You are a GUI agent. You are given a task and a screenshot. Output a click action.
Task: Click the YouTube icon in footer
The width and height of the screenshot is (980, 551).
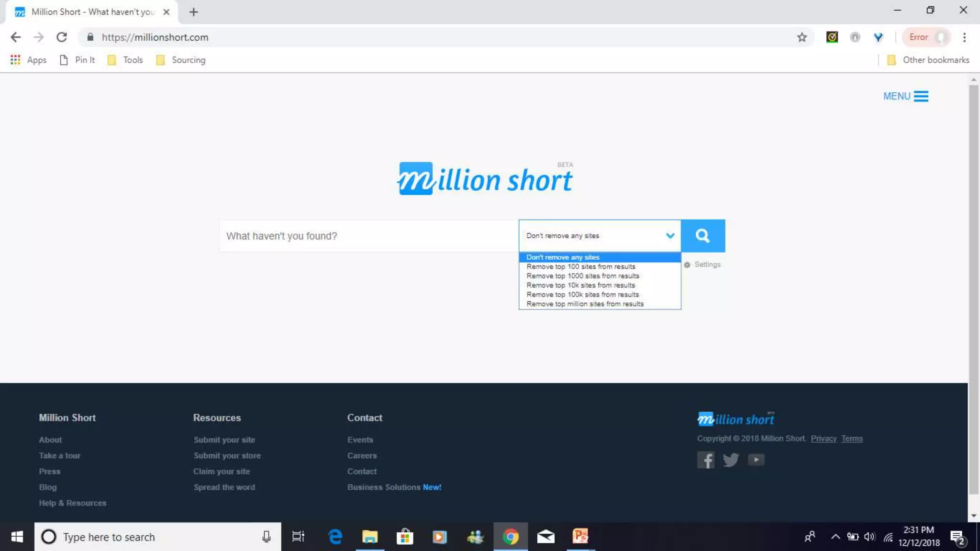[756, 460]
